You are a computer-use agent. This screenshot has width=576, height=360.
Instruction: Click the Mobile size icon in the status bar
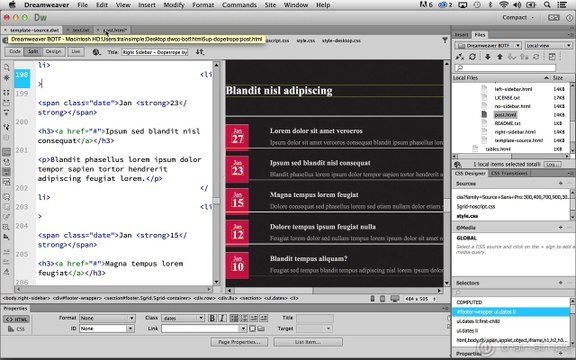click(x=372, y=299)
